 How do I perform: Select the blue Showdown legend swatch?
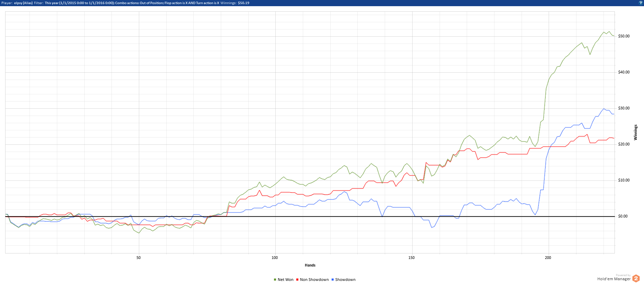pos(333,280)
